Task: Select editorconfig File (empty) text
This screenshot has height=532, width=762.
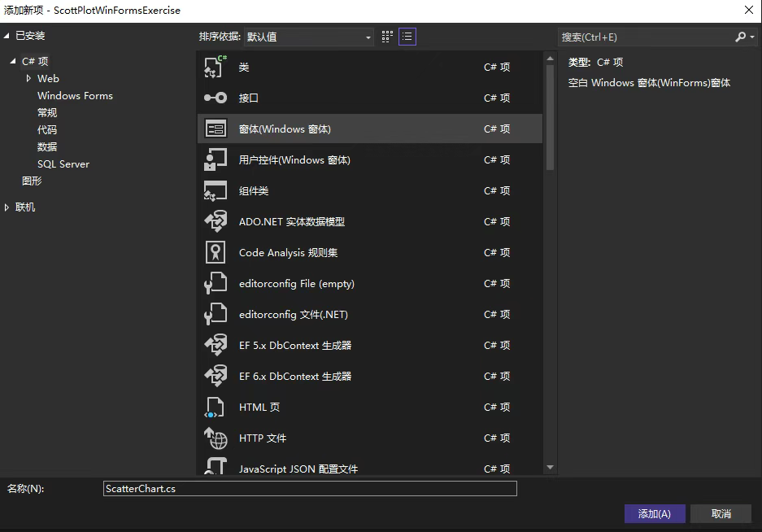Action: [297, 284]
